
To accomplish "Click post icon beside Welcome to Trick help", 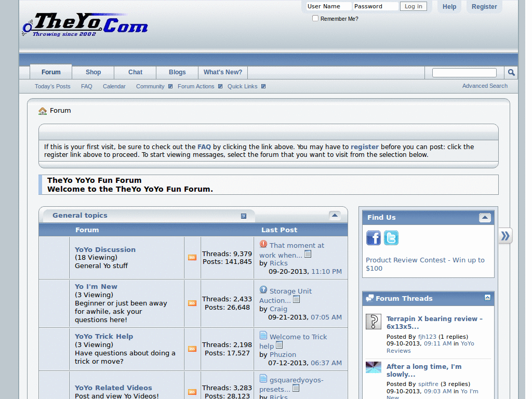I will pos(263,335).
